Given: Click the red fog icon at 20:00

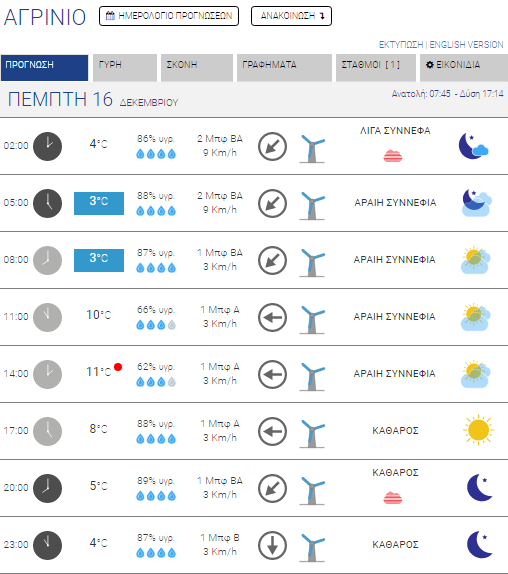Looking at the screenshot, I should click(393, 498).
